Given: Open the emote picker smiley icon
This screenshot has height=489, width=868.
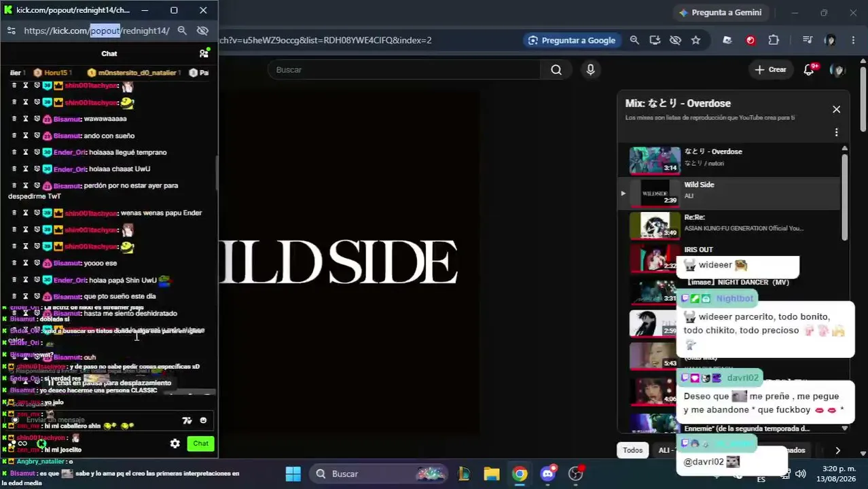Looking at the screenshot, I should [203, 420].
